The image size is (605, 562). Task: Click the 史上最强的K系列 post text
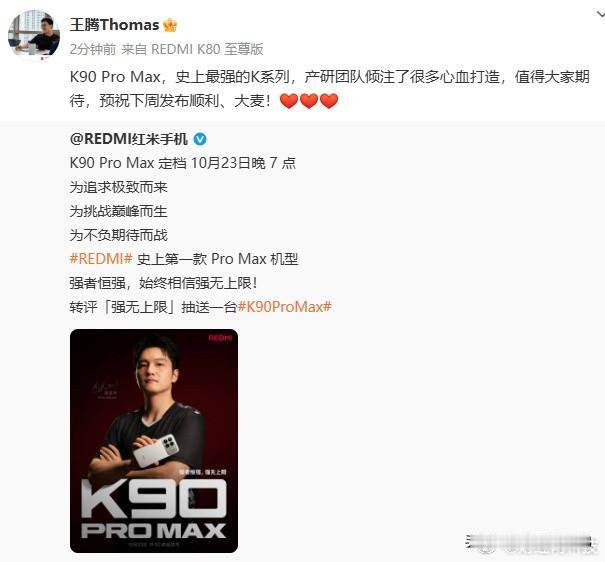(x=232, y=77)
